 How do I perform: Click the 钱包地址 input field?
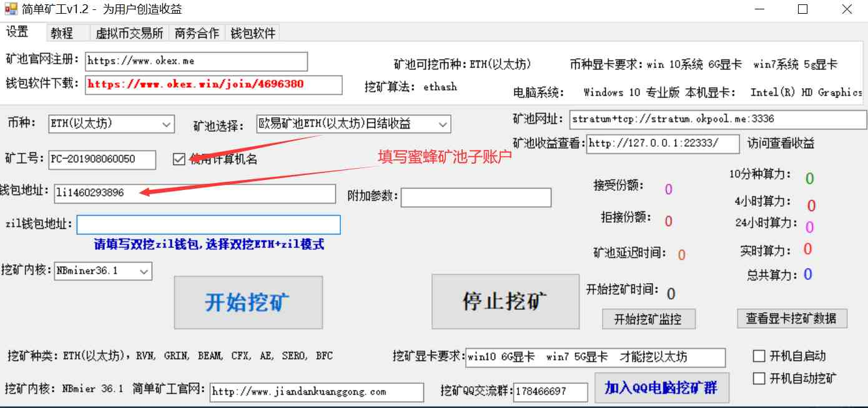(195, 193)
